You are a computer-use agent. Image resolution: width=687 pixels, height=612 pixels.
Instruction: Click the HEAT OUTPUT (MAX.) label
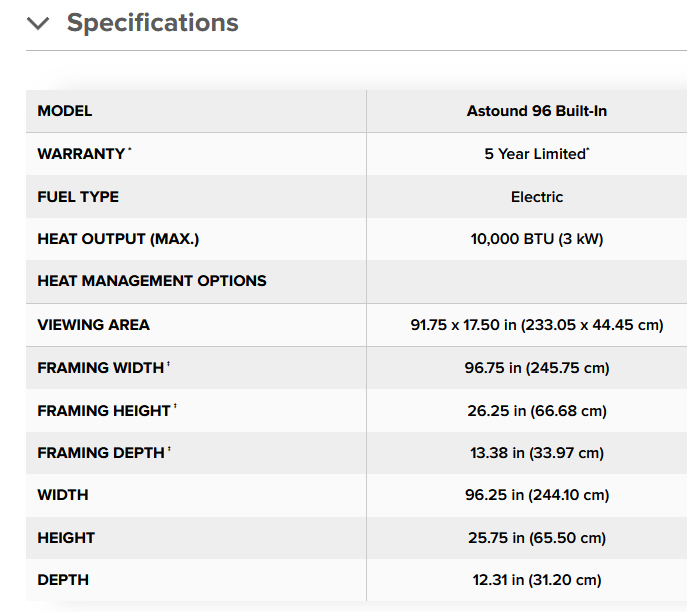(118, 239)
